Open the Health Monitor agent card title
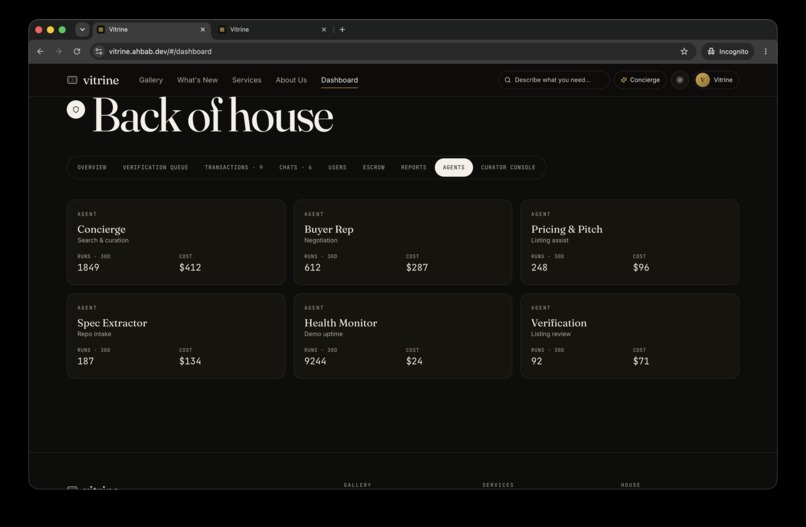 [340, 323]
